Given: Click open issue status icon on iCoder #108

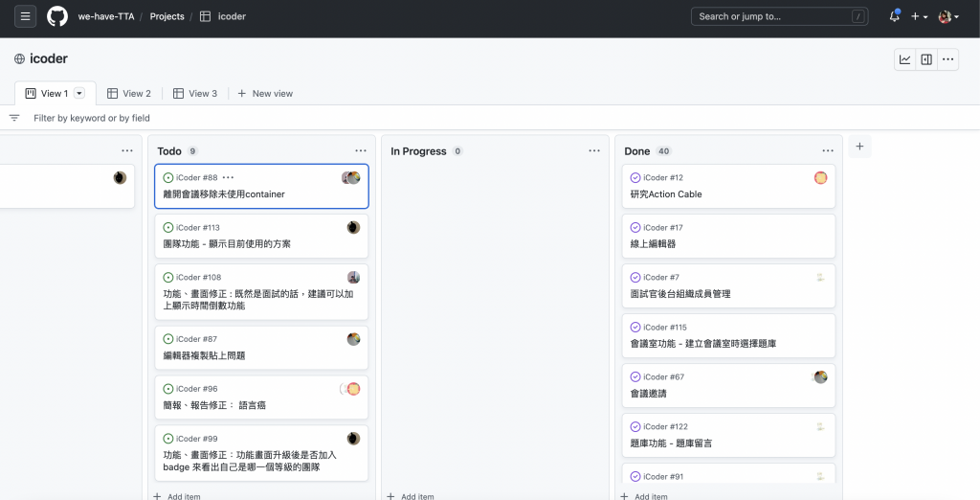Looking at the screenshot, I should tap(168, 277).
